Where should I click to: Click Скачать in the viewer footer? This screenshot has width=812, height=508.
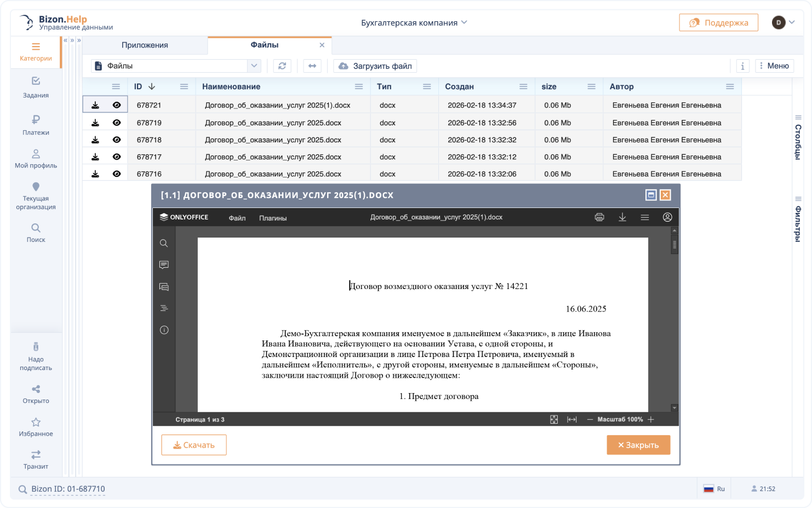193,444
